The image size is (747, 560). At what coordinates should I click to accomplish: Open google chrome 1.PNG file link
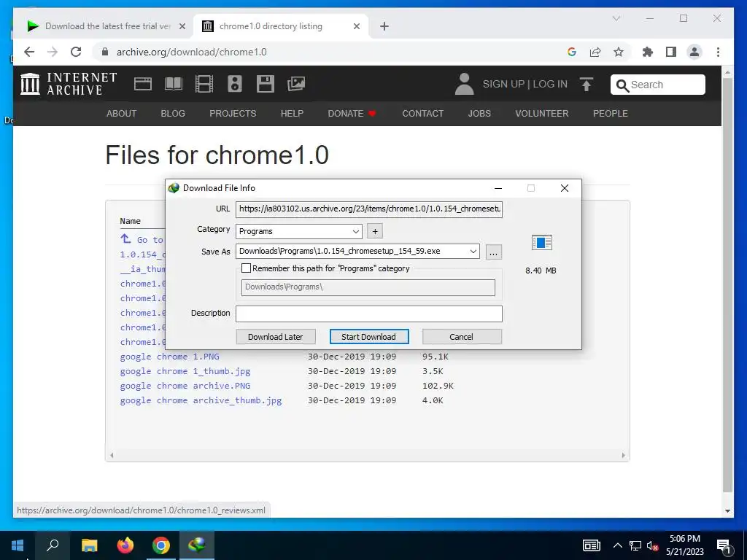(169, 356)
